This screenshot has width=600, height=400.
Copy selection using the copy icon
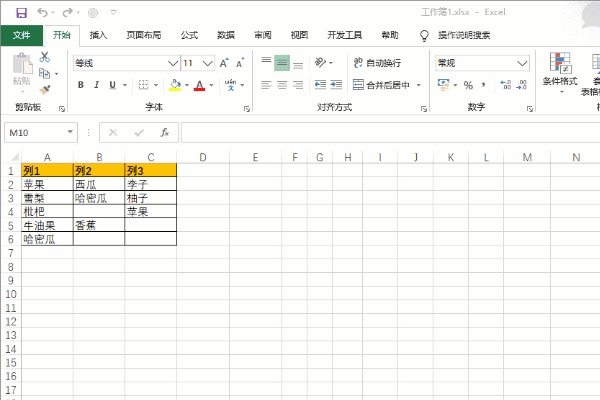[x=45, y=73]
